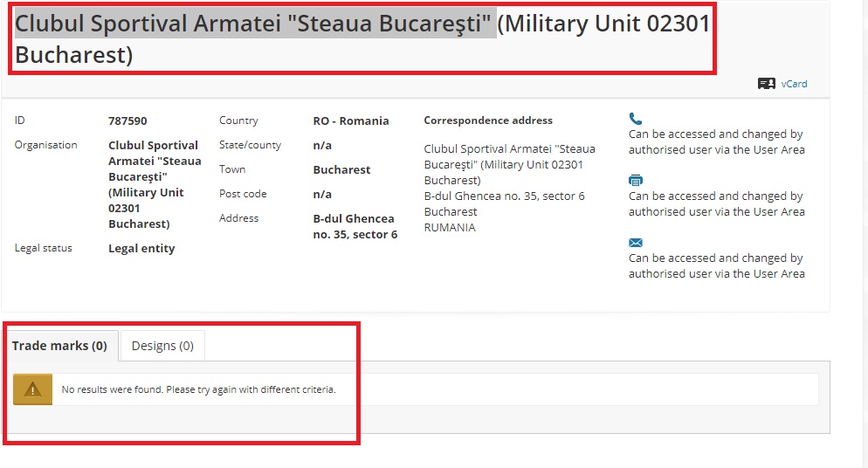This screenshot has width=868, height=468.
Task: Click the No results were found message
Action: pos(199,389)
